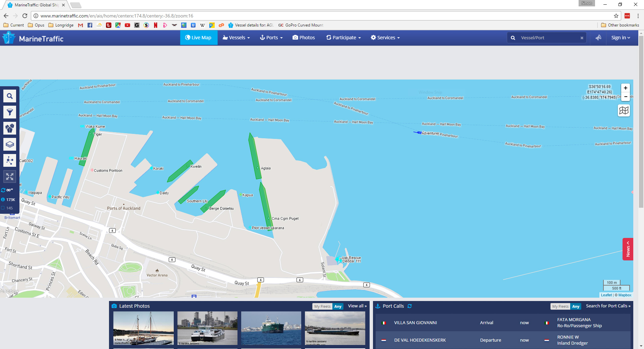
Task: Open the My Fleets ships icon in sidebar
Action: [x=10, y=128]
